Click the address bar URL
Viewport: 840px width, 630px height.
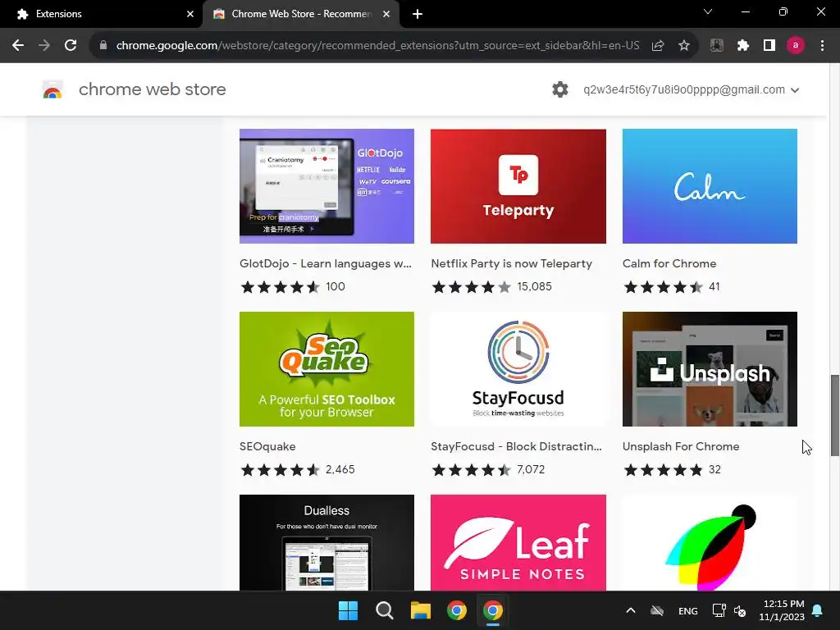pyautogui.click(x=377, y=46)
